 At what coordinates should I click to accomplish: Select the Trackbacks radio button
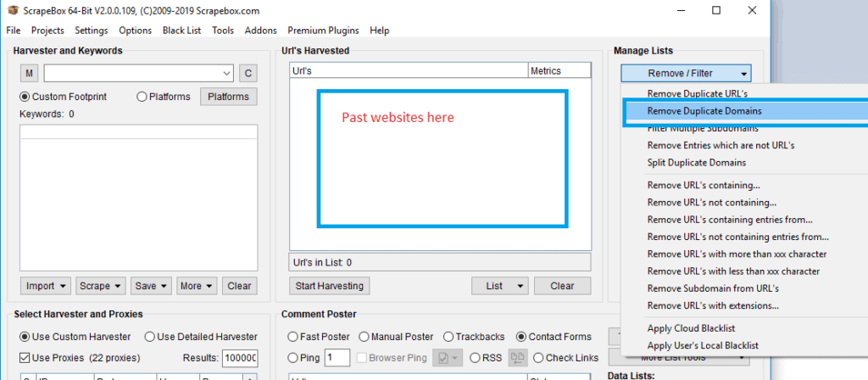click(448, 336)
